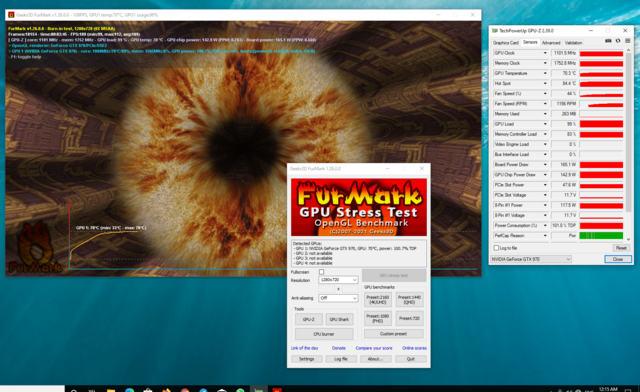The width and height of the screenshot is (640, 392).
Task: Click the taskbar clock showing 12:15 AM
Action: [x=608, y=389]
